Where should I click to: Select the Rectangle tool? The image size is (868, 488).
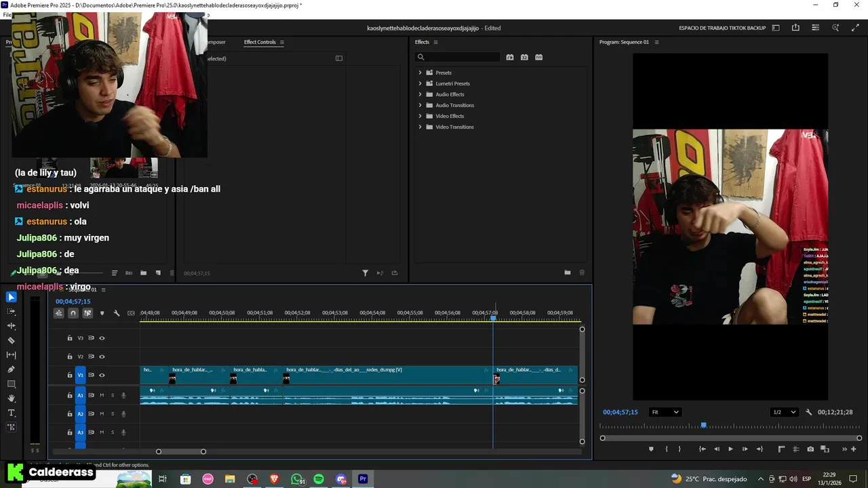click(x=11, y=384)
